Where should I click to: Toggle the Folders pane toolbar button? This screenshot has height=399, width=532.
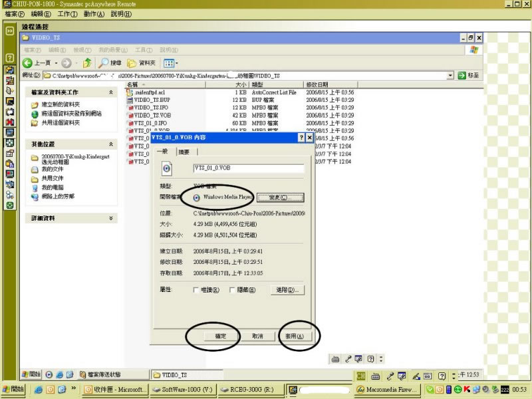tap(142, 63)
